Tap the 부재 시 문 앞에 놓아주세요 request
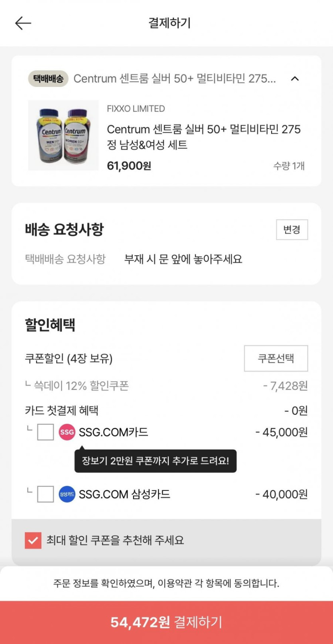333x644 pixels. [183, 259]
